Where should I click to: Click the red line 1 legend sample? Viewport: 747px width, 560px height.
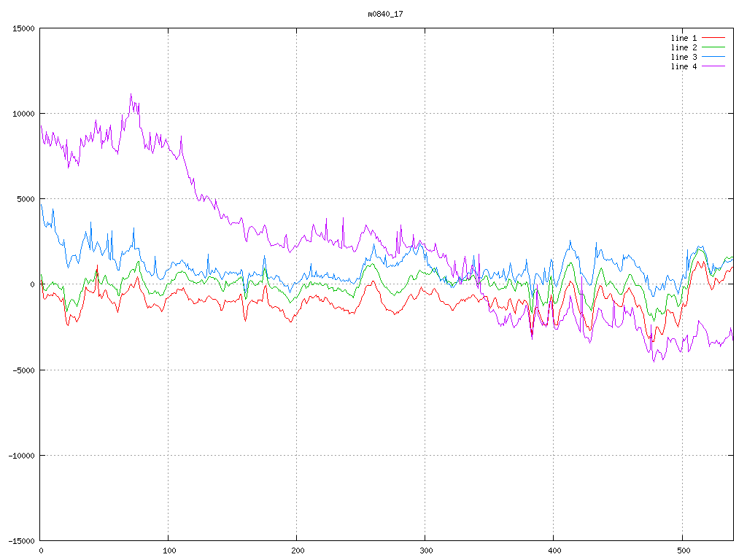713,38
